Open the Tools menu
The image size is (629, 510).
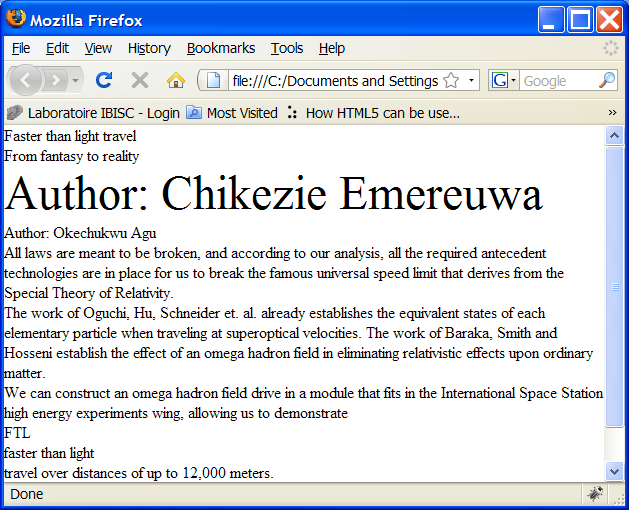[x=287, y=48]
